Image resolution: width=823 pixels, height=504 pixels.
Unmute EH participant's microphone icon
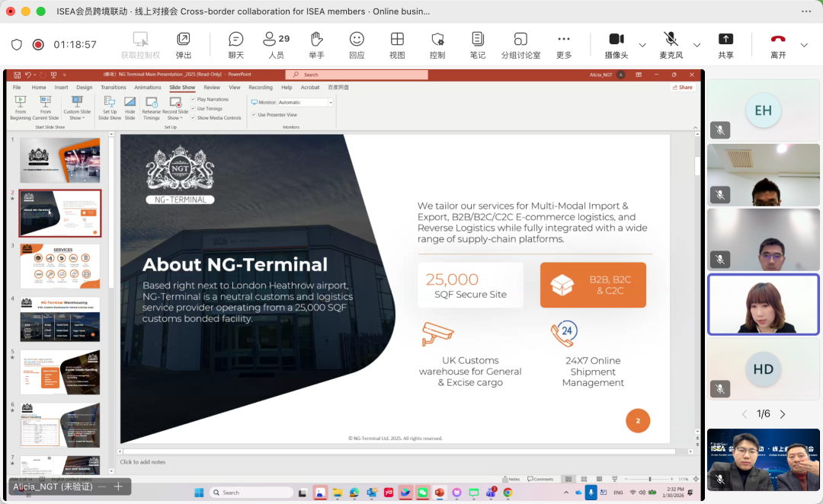pos(720,130)
